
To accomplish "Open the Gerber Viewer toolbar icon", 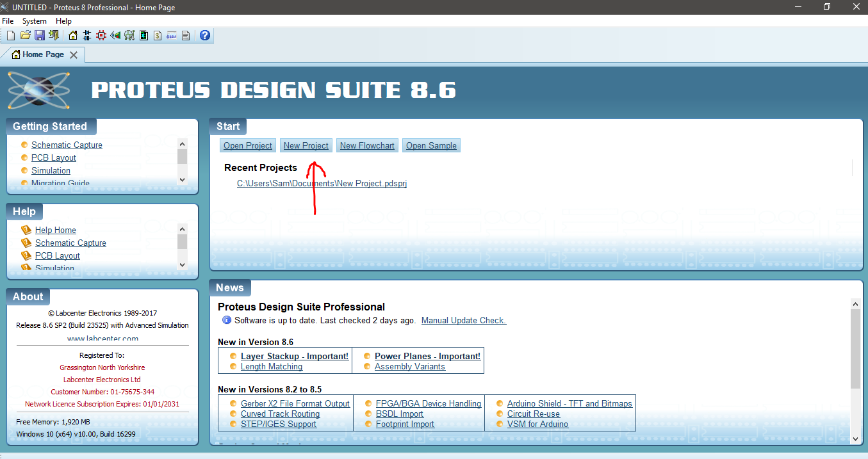I will 129,35.
